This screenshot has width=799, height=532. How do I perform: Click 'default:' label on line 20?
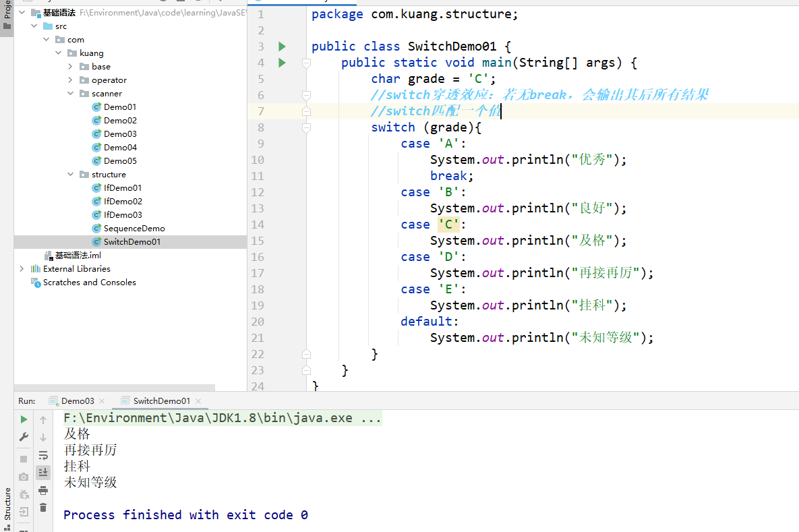[430, 322]
